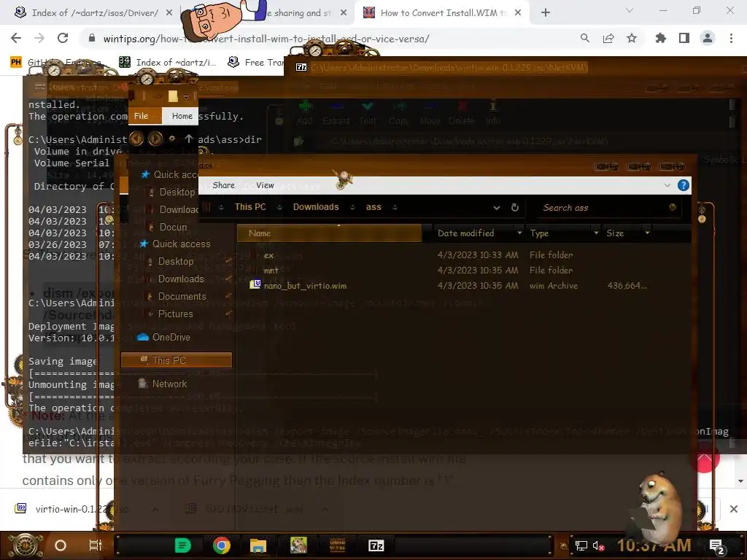Click Explorer back arrow in rear window
This screenshot has height=560, width=747.
pyautogui.click(x=136, y=139)
